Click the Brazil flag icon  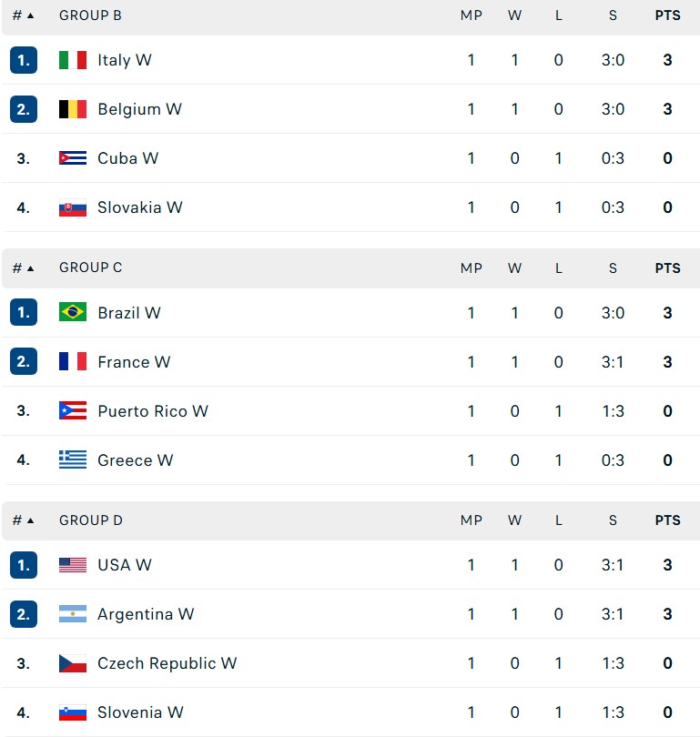click(x=73, y=312)
